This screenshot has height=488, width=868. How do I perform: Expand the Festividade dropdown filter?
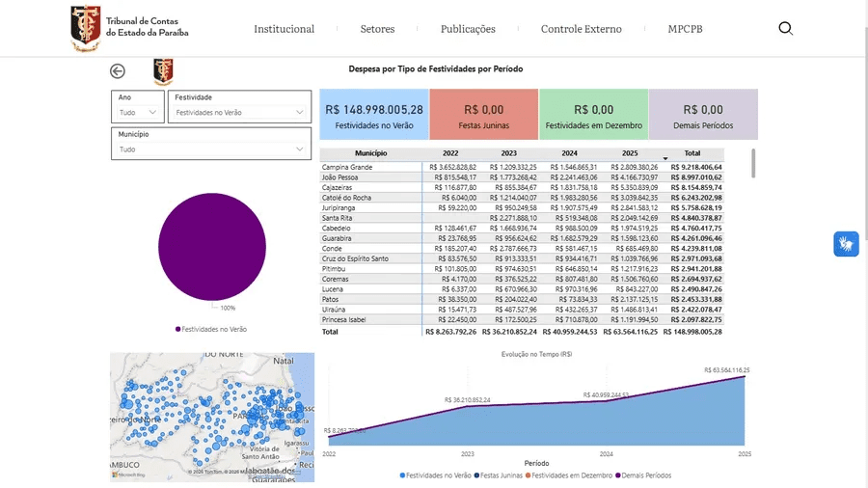click(x=239, y=113)
